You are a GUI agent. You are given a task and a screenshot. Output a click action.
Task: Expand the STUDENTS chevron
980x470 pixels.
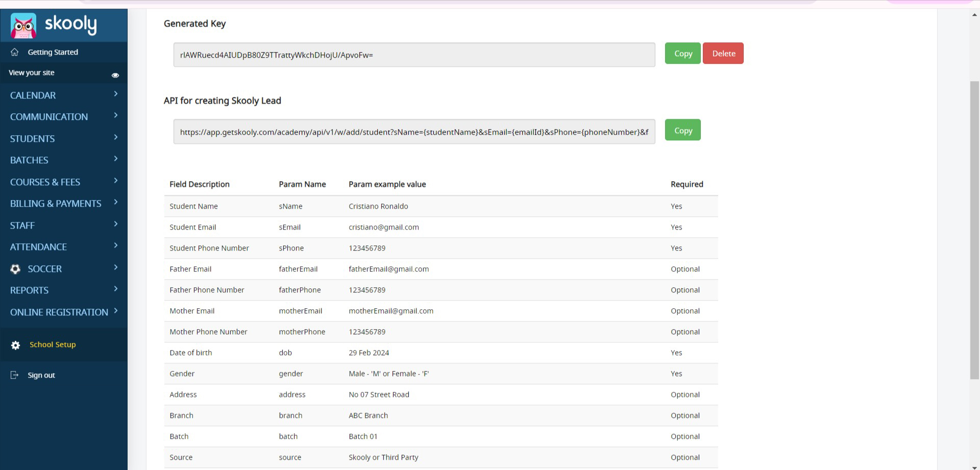116,137
